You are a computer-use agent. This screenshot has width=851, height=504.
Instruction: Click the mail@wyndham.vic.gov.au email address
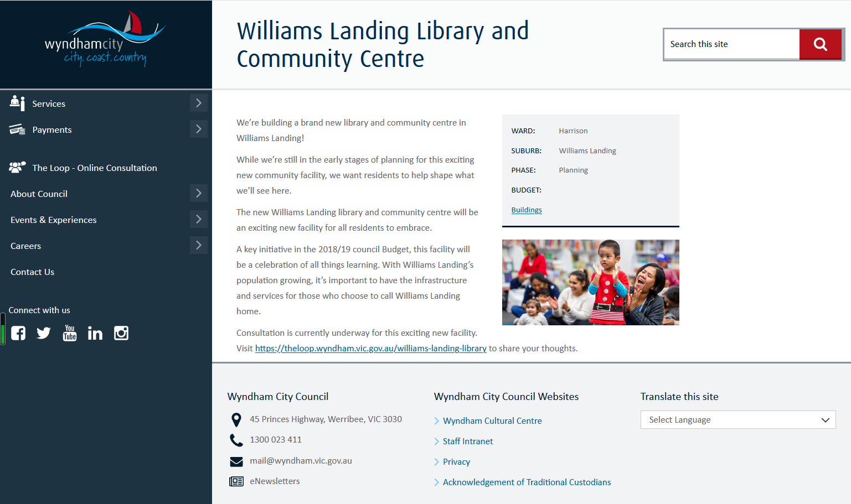click(x=301, y=460)
